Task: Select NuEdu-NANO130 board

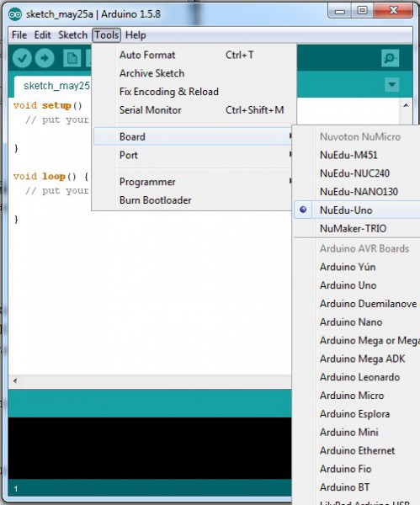Action: point(357,192)
